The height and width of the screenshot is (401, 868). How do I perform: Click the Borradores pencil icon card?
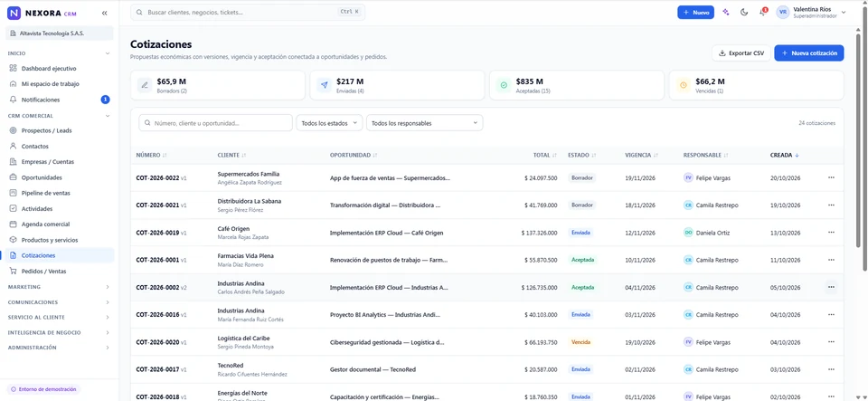tap(145, 85)
